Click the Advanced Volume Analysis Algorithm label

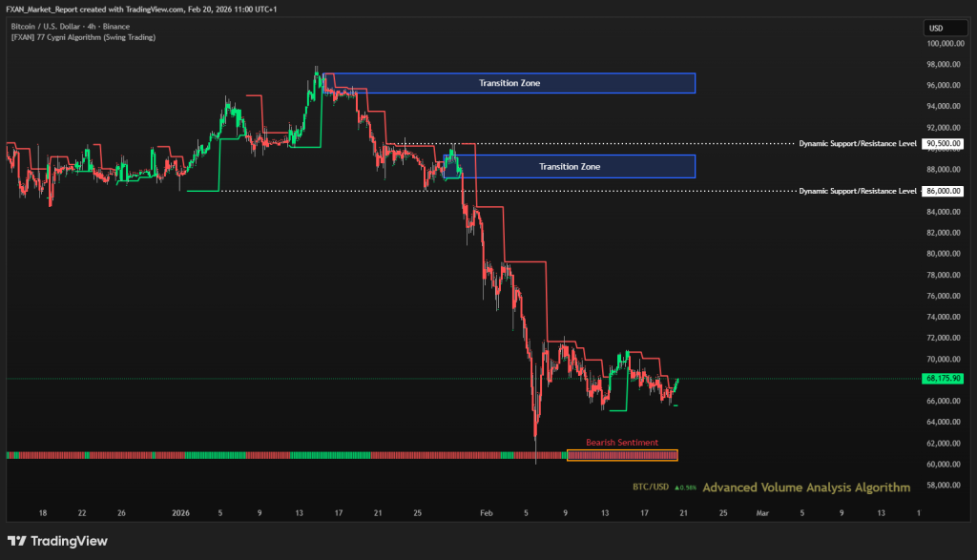click(x=806, y=487)
